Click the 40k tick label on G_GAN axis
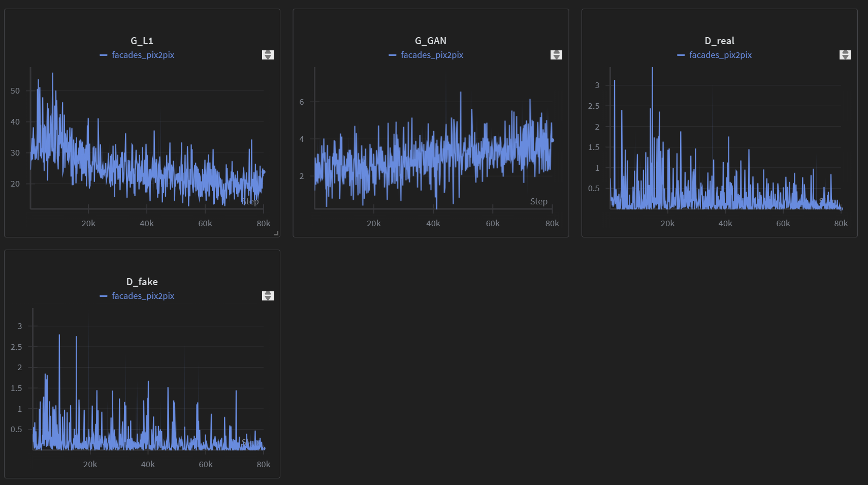This screenshot has width=868, height=485. (x=433, y=224)
